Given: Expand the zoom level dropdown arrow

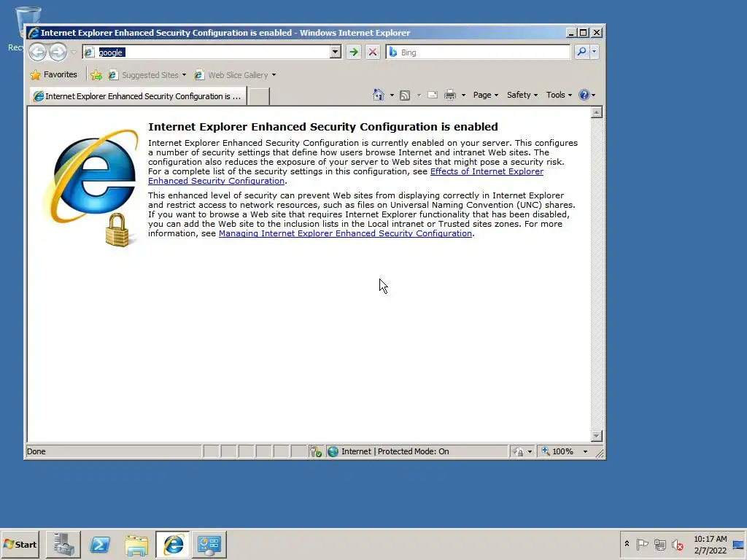Looking at the screenshot, I should (586, 451).
